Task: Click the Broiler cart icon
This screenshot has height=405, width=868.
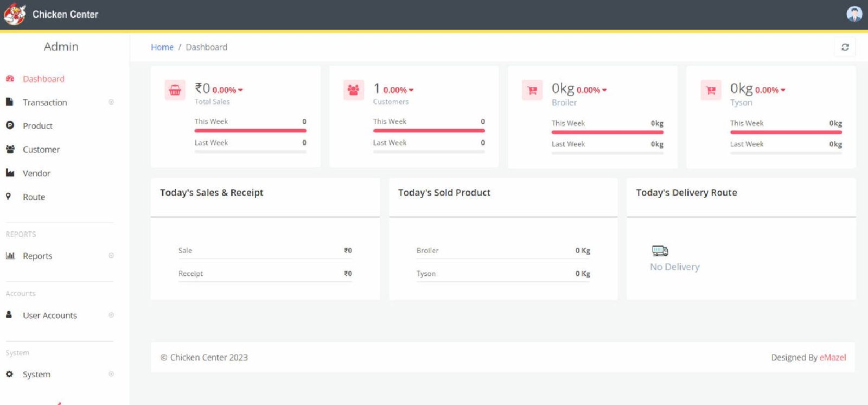Action: coord(532,90)
